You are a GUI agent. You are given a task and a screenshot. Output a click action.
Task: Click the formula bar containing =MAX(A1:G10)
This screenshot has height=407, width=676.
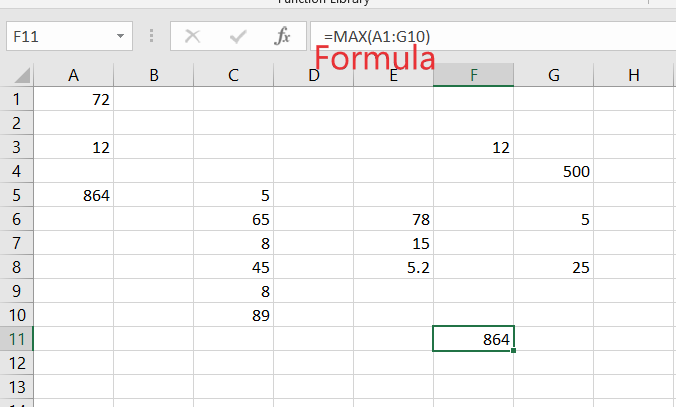click(x=493, y=36)
